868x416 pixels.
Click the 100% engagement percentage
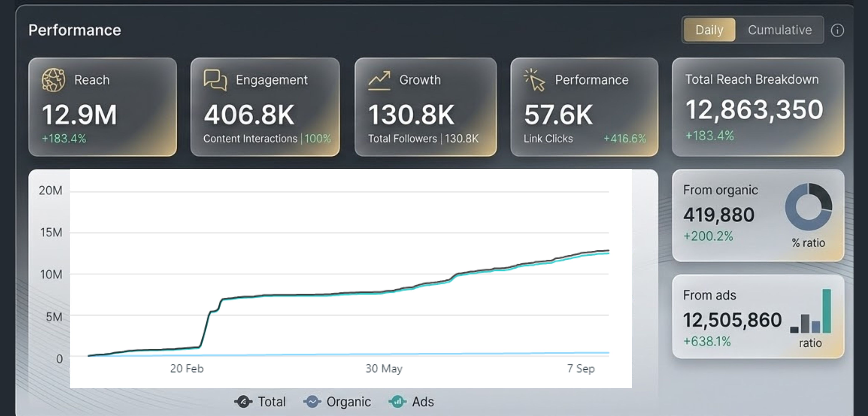pyautogui.click(x=317, y=139)
